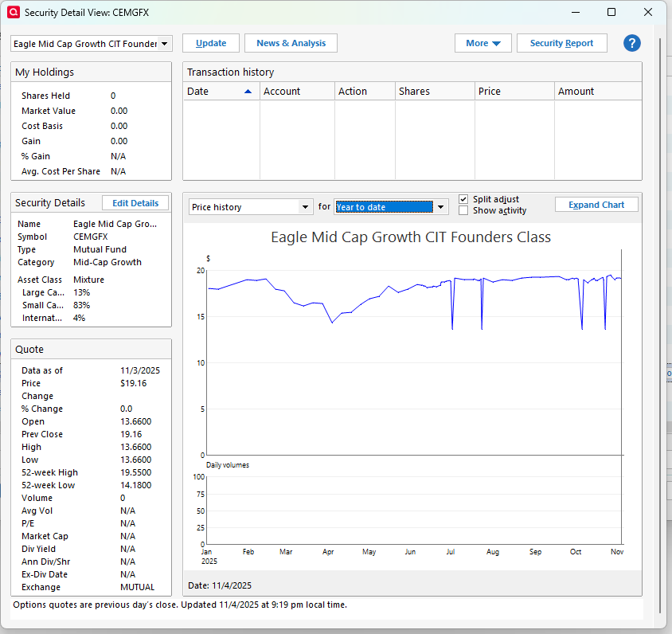Viewport: 672px width, 634px height.
Task: Click the symbol value CEMGFX
Action: [91, 237]
